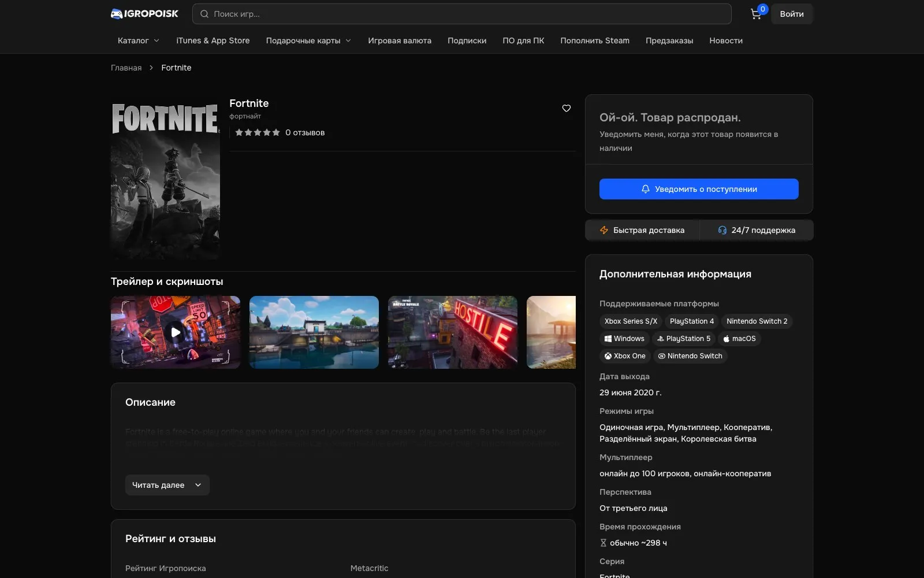Click the search magnifier icon
The width and height of the screenshot is (924, 578).
point(204,14)
